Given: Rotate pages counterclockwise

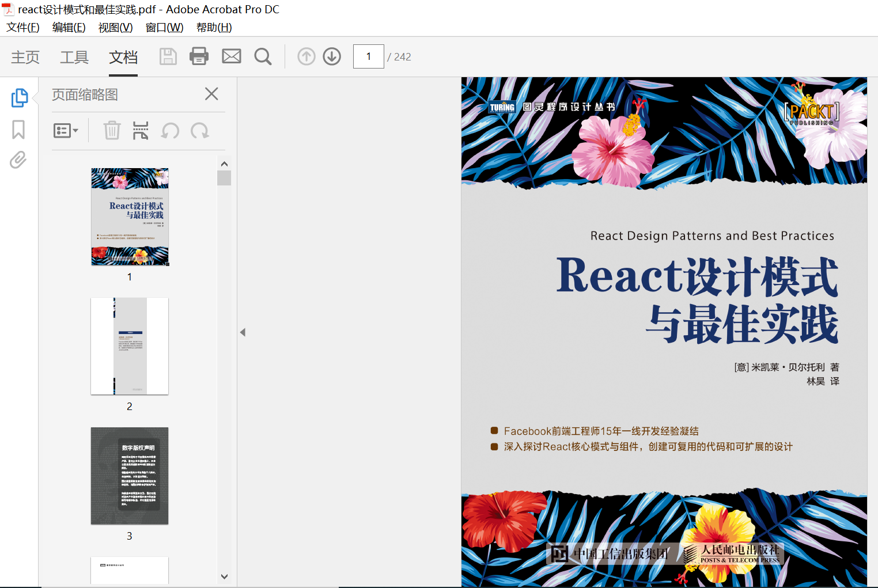Looking at the screenshot, I should [170, 131].
